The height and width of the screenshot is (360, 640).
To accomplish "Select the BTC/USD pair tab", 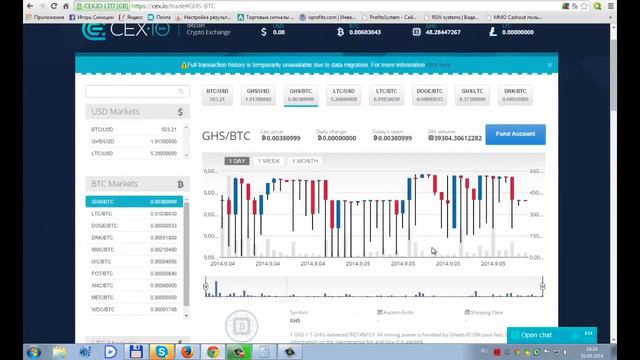I will click(217, 95).
